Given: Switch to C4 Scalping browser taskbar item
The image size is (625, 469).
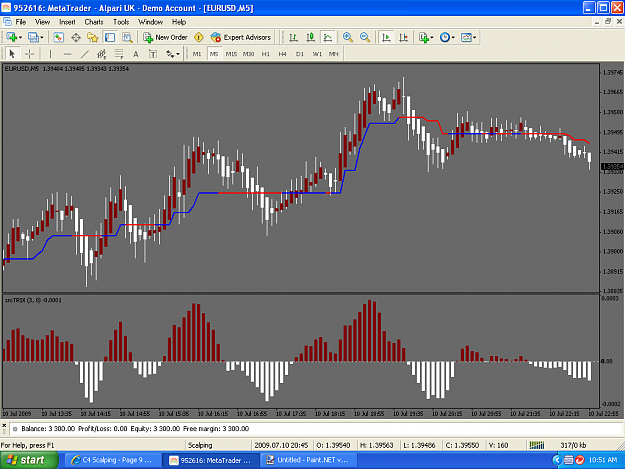Looking at the screenshot, I should pyautogui.click(x=112, y=460).
